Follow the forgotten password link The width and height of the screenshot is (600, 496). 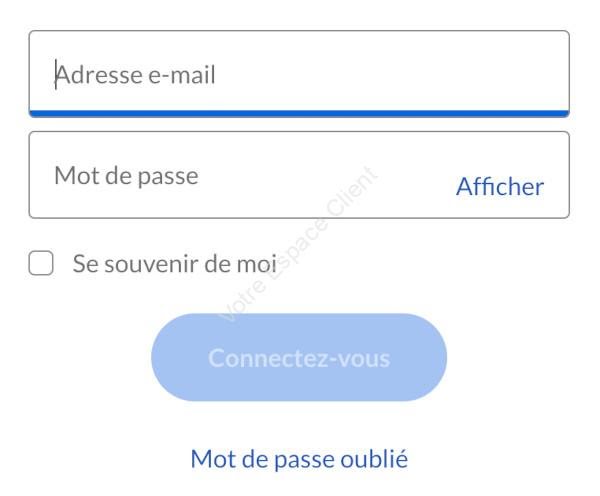pyautogui.click(x=299, y=459)
